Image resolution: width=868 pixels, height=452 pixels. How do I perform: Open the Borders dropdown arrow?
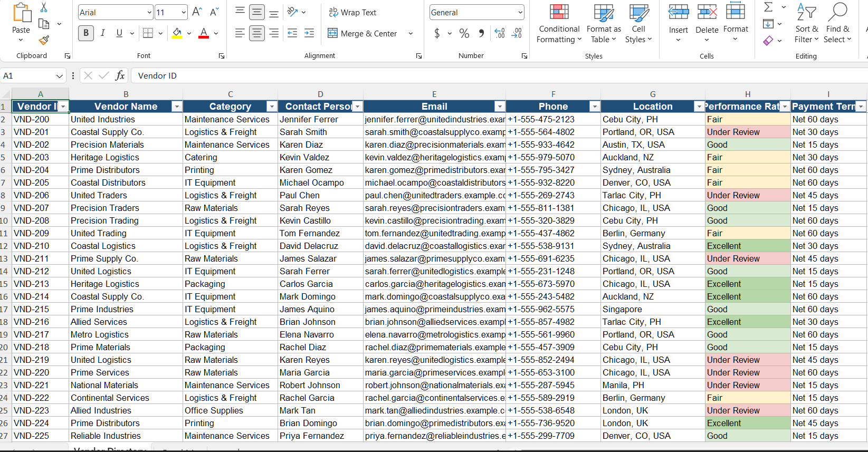pyautogui.click(x=161, y=33)
